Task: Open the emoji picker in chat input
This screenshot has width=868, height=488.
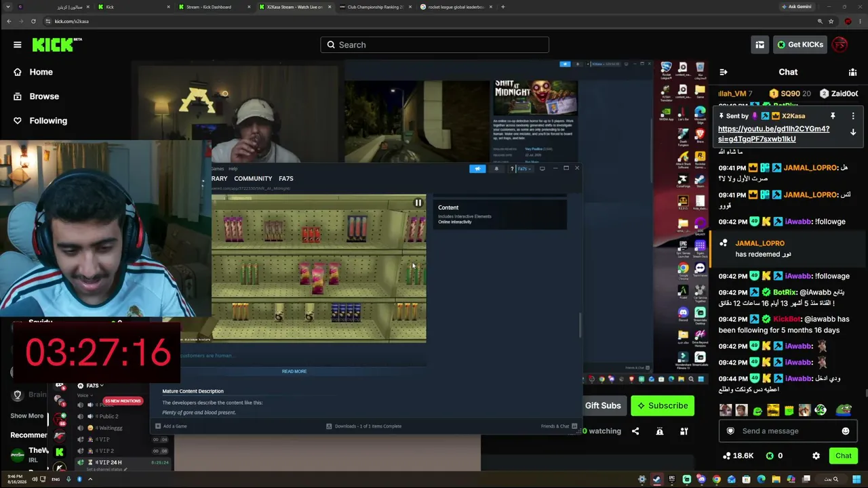Action: click(x=846, y=431)
